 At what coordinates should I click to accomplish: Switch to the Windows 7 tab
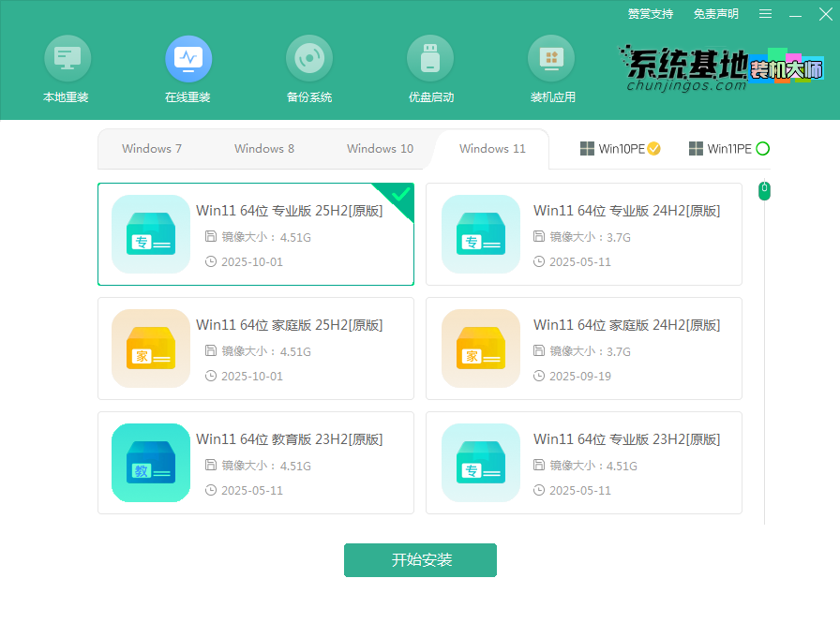tap(152, 149)
